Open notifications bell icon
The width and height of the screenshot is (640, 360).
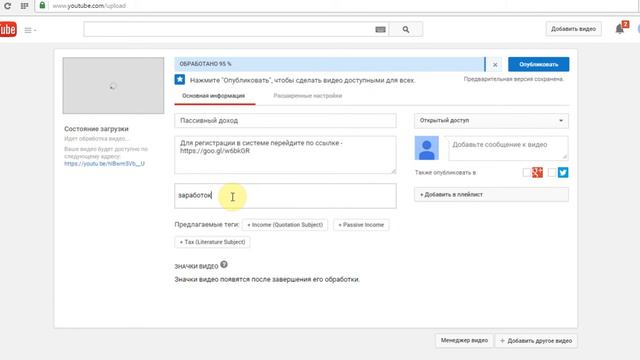click(620, 29)
